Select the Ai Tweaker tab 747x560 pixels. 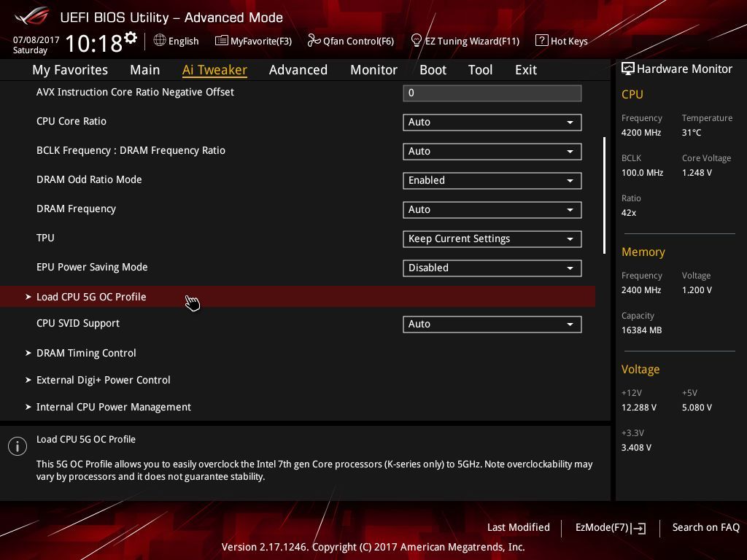click(x=214, y=70)
